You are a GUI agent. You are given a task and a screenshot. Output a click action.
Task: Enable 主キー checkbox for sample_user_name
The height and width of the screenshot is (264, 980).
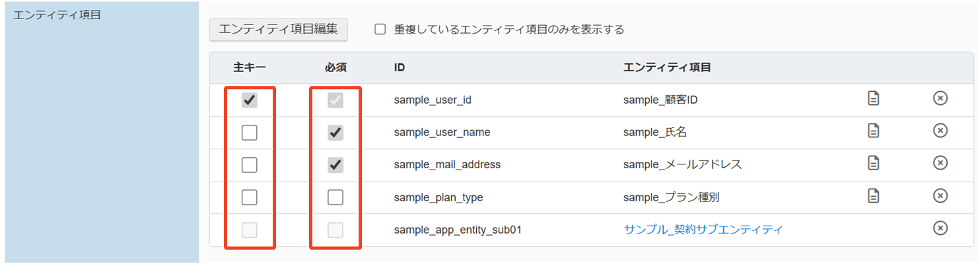[250, 133]
